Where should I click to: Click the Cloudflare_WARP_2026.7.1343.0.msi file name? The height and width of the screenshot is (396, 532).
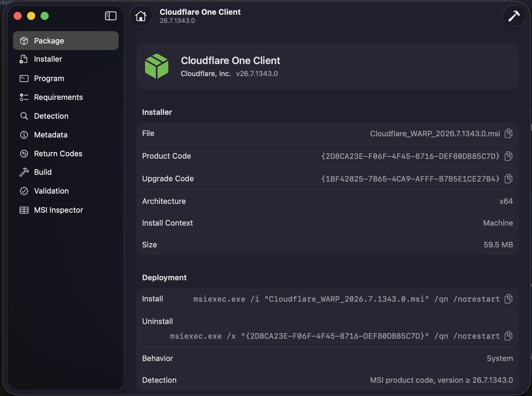coord(435,134)
